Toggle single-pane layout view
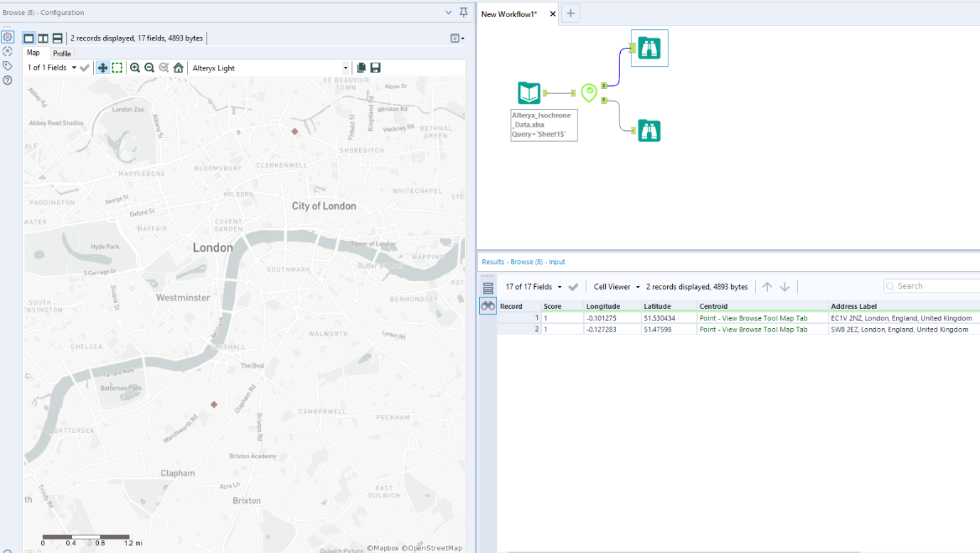The width and height of the screenshot is (980, 553). tap(28, 37)
